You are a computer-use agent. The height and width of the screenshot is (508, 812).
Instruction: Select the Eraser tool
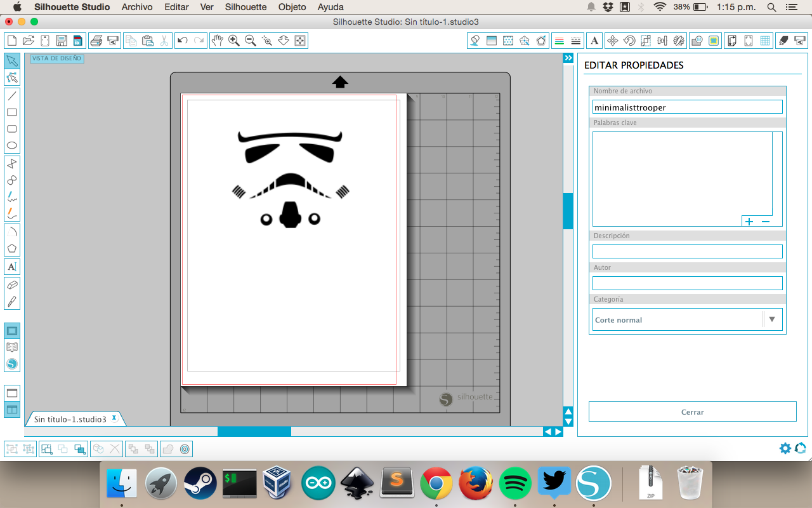(x=12, y=284)
